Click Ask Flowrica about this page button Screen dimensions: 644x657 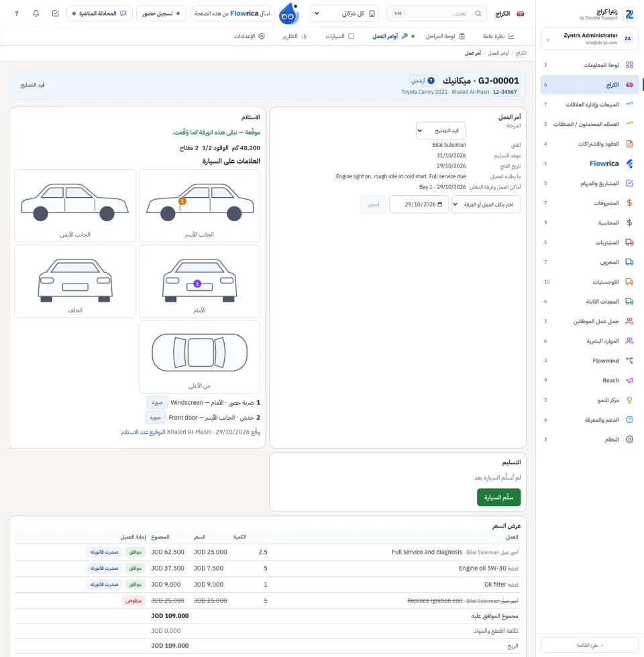click(232, 13)
